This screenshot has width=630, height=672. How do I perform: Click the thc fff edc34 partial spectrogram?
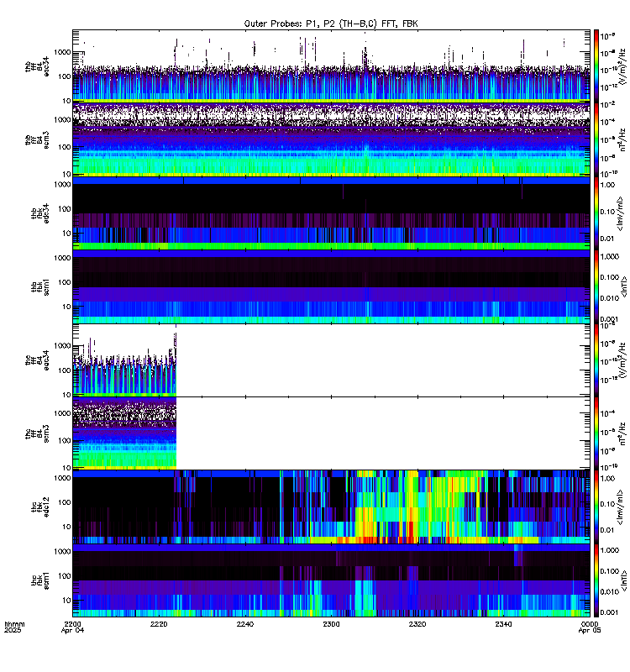pyautogui.click(x=124, y=360)
